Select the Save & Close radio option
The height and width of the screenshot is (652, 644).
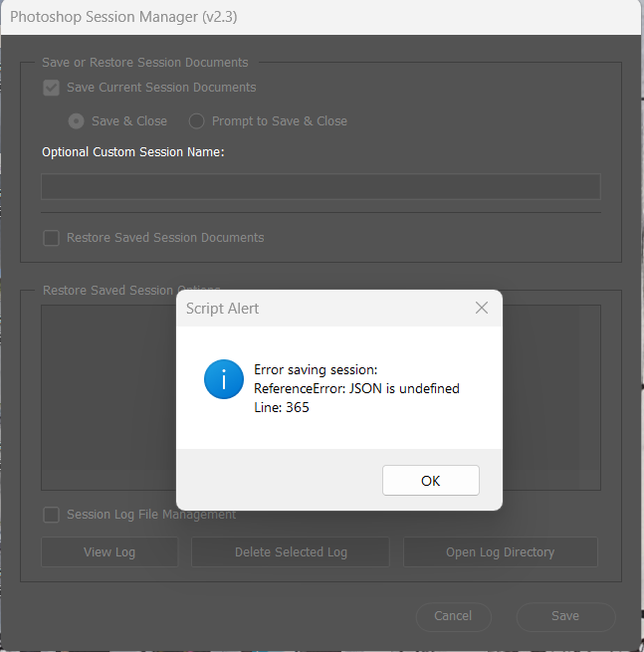coord(76,121)
